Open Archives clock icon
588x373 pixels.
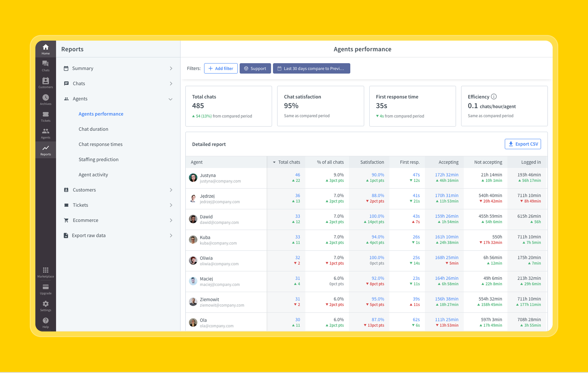pos(46,100)
